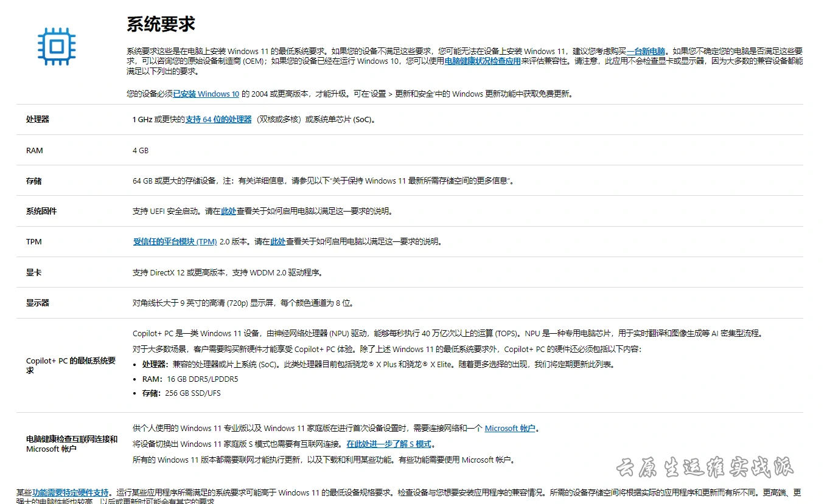Click the 支持 UEFI 安全启动 text

165,211
